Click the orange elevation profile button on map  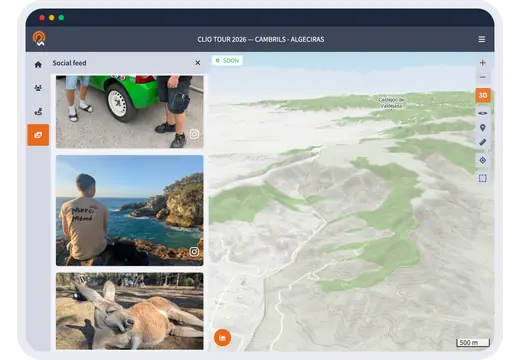[x=222, y=338]
